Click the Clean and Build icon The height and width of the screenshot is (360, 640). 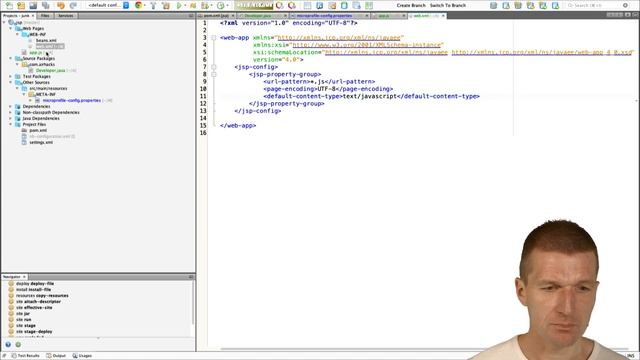coord(166,5)
